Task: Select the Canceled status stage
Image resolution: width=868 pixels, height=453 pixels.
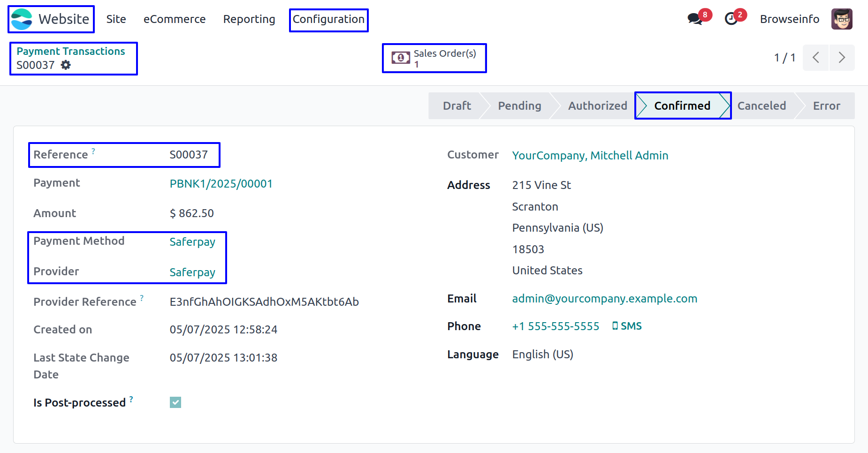Action: (761, 106)
